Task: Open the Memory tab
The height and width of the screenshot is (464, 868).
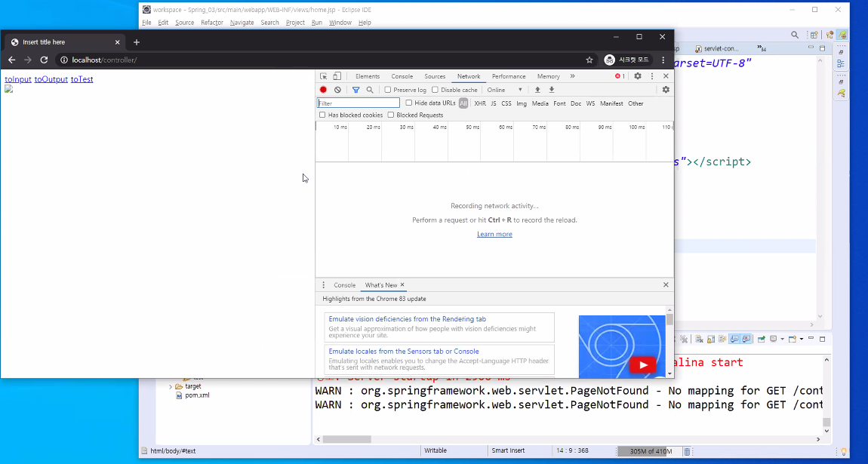Action: [548, 76]
